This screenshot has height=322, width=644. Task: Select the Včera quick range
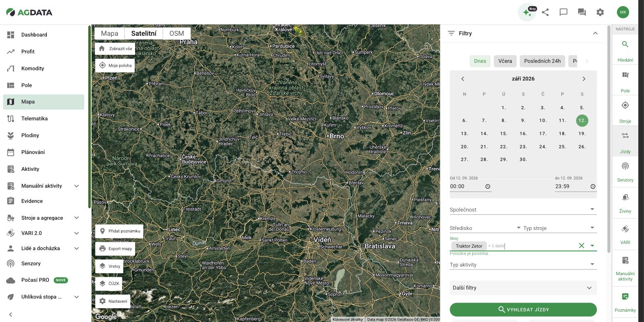[505, 61]
